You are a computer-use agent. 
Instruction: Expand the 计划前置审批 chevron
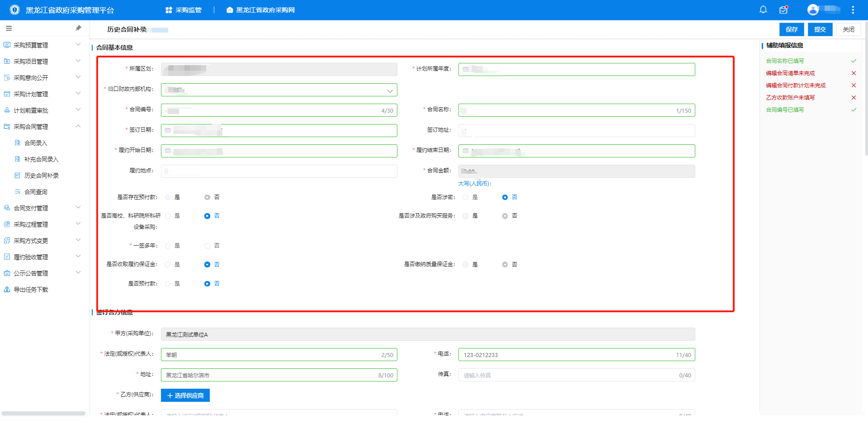tap(78, 110)
